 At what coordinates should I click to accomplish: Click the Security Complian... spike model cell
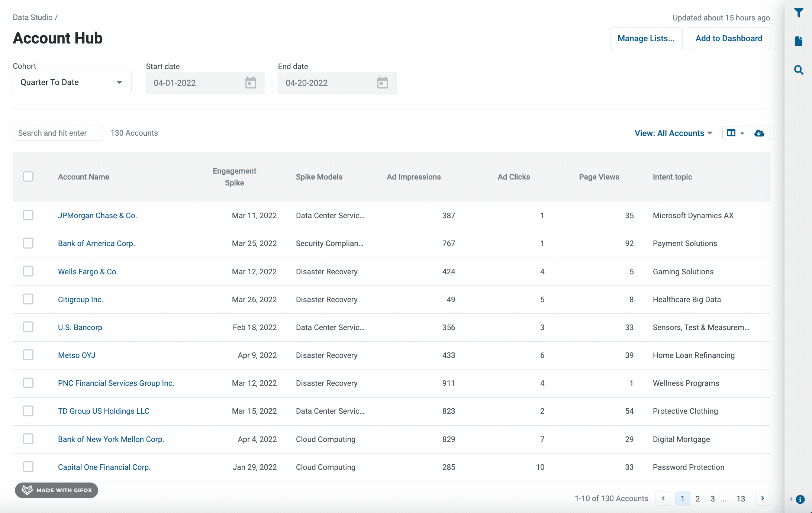pos(329,243)
